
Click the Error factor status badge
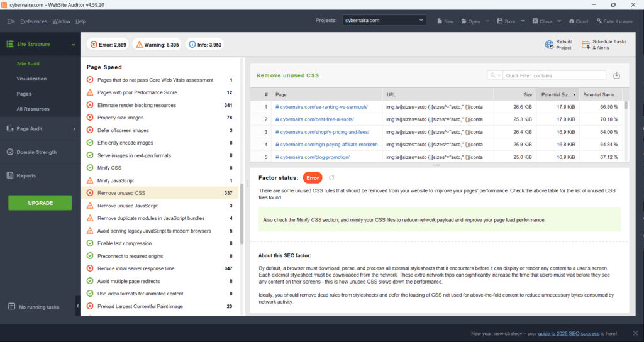pyautogui.click(x=313, y=178)
